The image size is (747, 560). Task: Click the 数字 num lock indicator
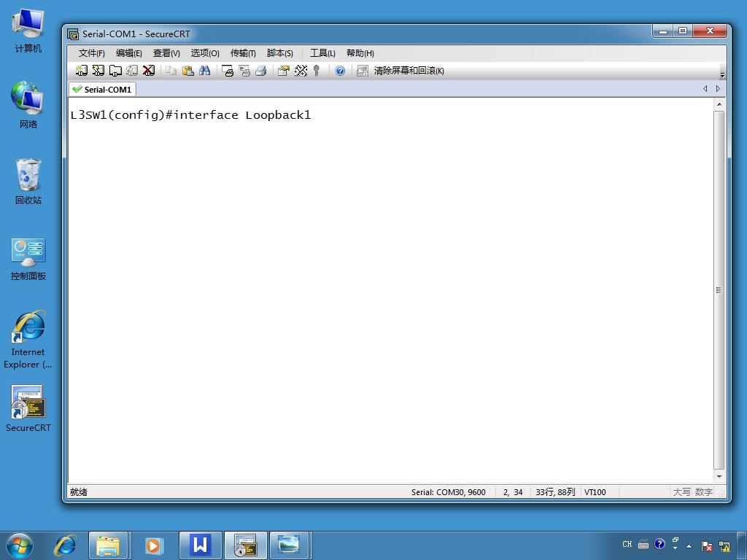[704, 492]
